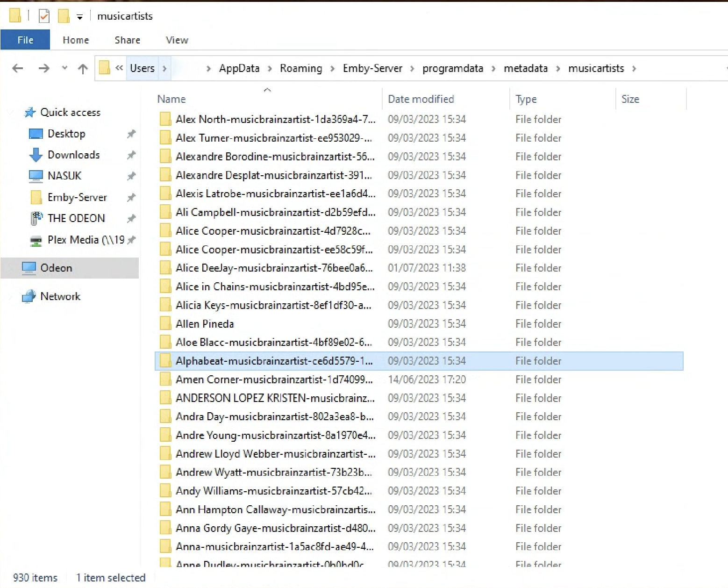Expand the chevron after Roaming in path
This screenshot has height=588, width=728.
[332, 69]
